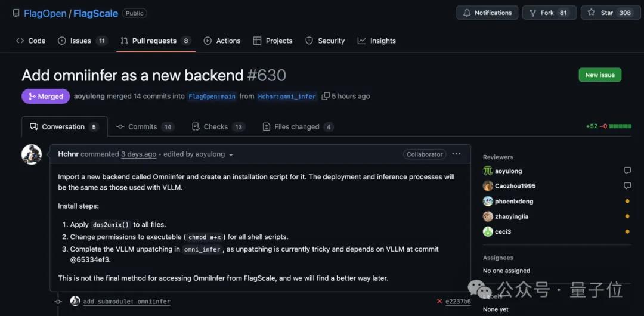The image size is (644, 316).
Task: Open the Files changed tab
Action: coord(298,127)
